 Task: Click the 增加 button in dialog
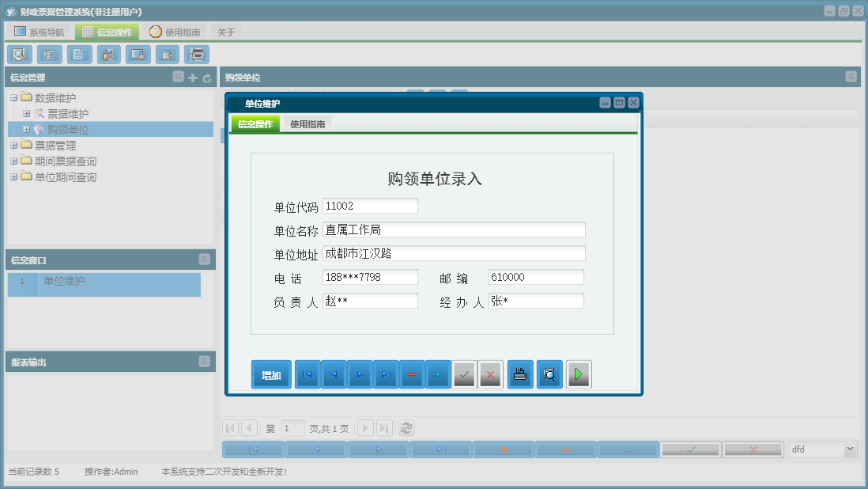point(271,375)
